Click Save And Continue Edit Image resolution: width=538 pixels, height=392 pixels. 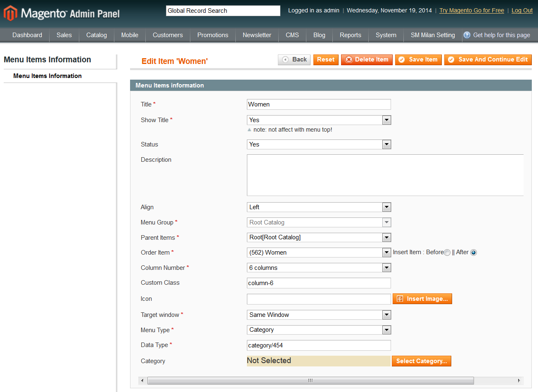(x=488, y=60)
